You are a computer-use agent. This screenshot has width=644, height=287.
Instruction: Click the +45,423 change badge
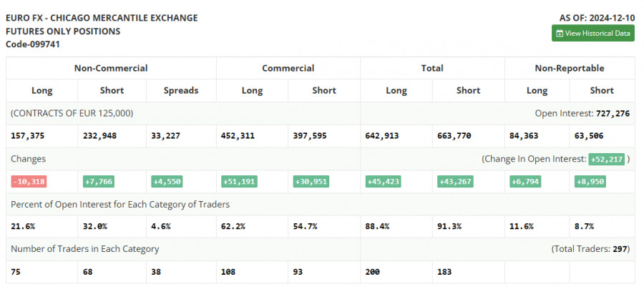[x=384, y=182]
